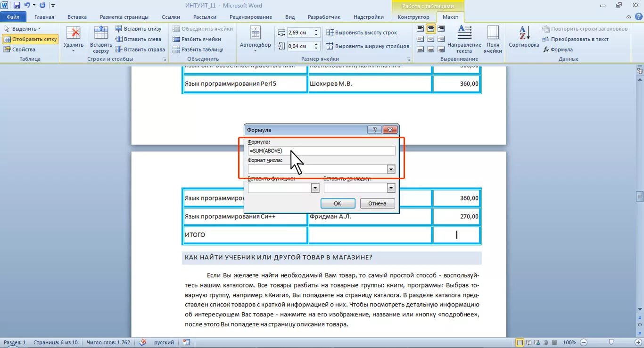Viewport: 644px width, 348px height.
Task: Insert a column with Вставить слева
Action: pos(139,39)
